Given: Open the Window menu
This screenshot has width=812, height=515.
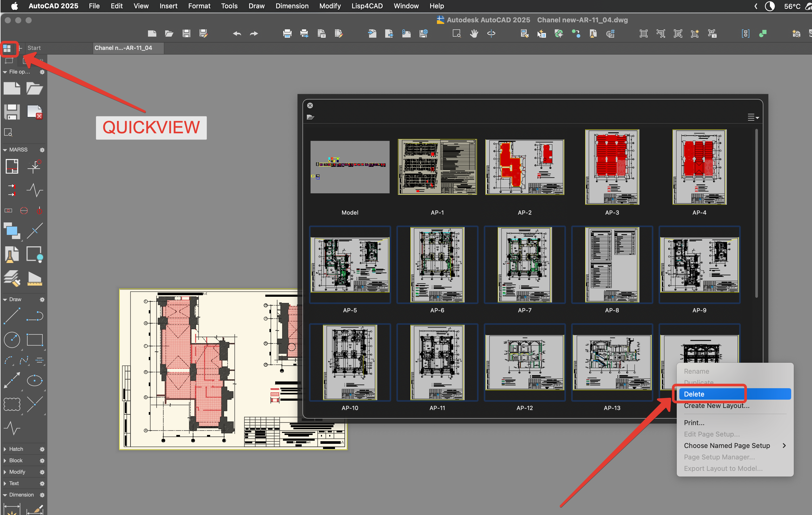Looking at the screenshot, I should point(406,6).
